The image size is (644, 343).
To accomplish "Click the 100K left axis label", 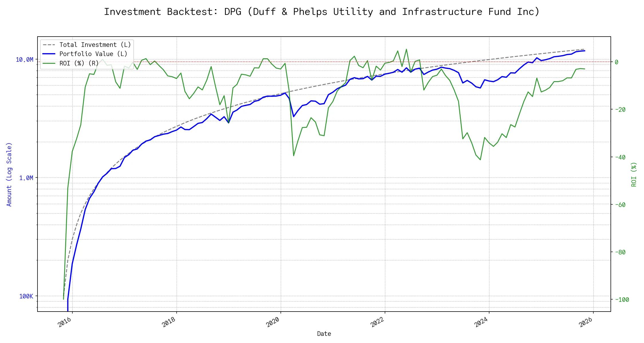I will [26, 296].
